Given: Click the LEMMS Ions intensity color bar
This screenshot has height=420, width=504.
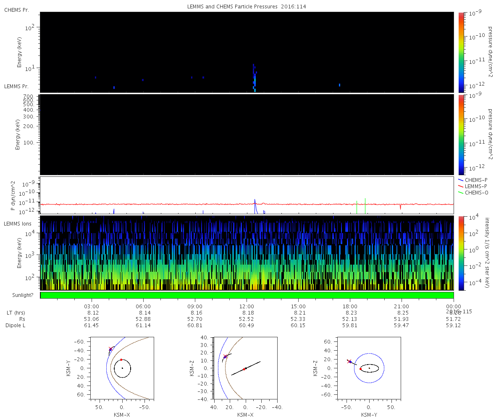Looking at the screenshot, I should tap(461, 253).
